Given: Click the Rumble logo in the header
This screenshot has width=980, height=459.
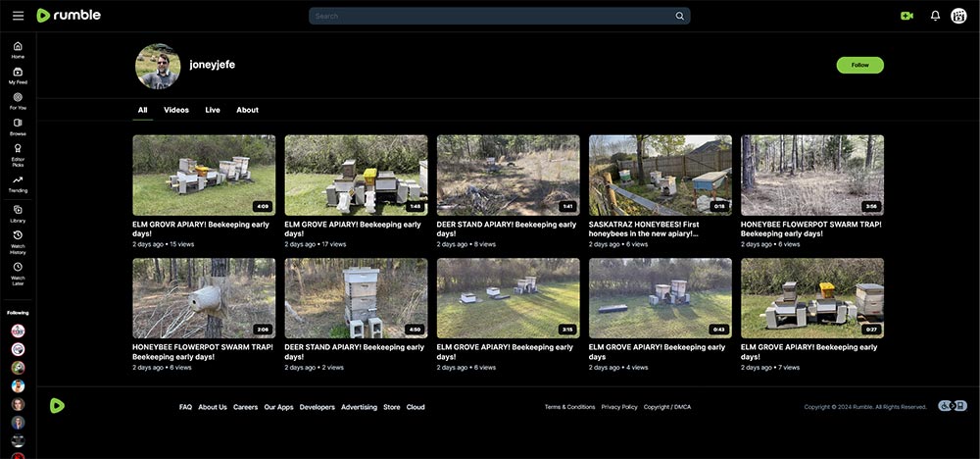Looking at the screenshot, I should [x=69, y=16].
